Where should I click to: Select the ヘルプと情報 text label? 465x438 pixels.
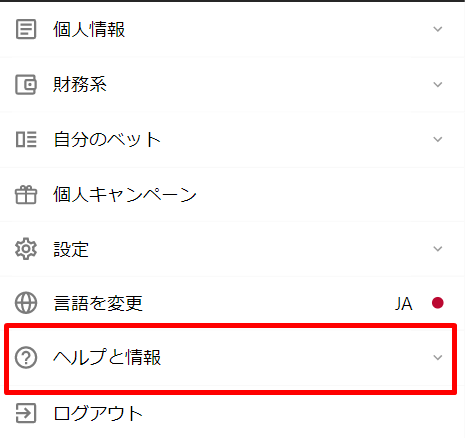107,357
